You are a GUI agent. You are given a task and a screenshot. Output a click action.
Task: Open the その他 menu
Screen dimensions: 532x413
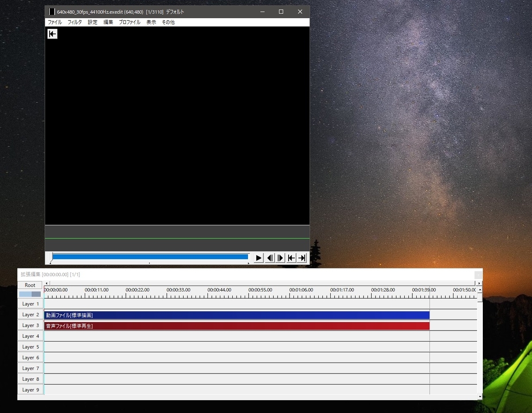click(168, 22)
